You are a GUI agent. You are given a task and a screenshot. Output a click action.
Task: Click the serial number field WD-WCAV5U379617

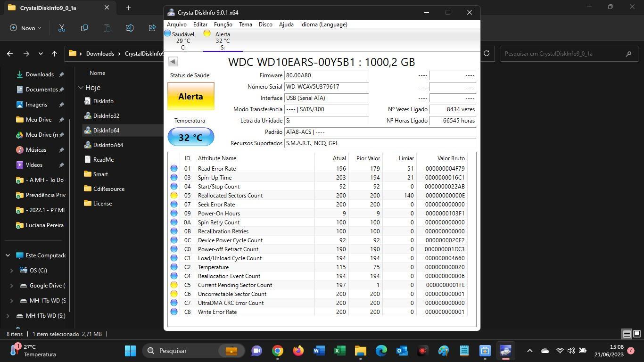coord(326,87)
